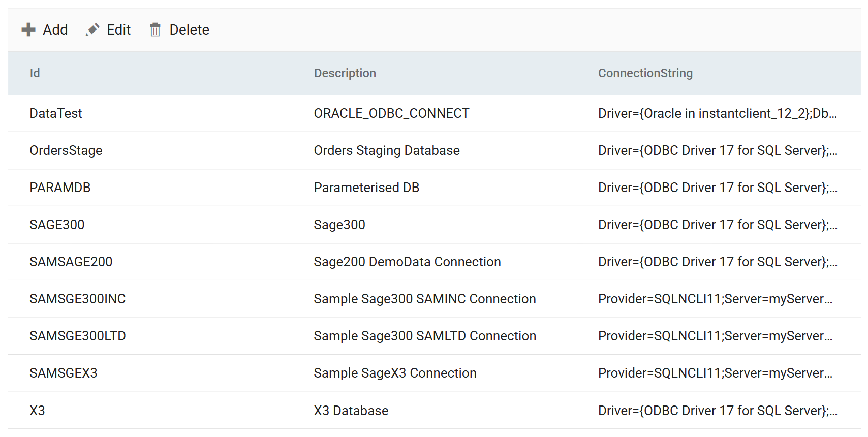Screen dimensions: 868x437
Task: Click Sample Sage300 SAMINC Connection description
Action: click(x=425, y=299)
